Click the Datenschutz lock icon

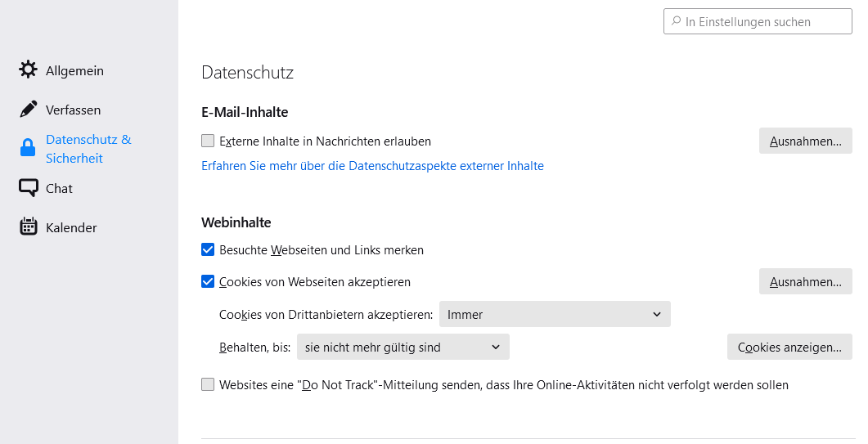(x=28, y=148)
